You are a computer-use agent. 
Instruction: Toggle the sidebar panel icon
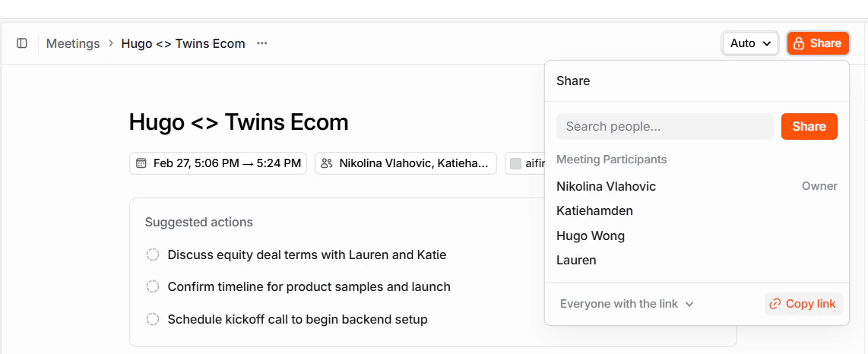pyautogui.click(x=22, y=43)
